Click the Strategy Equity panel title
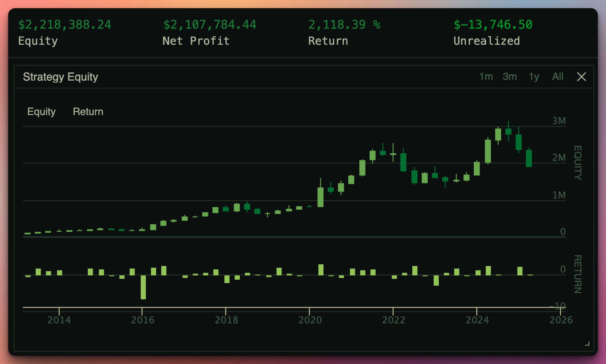 [x=61, y=77]
